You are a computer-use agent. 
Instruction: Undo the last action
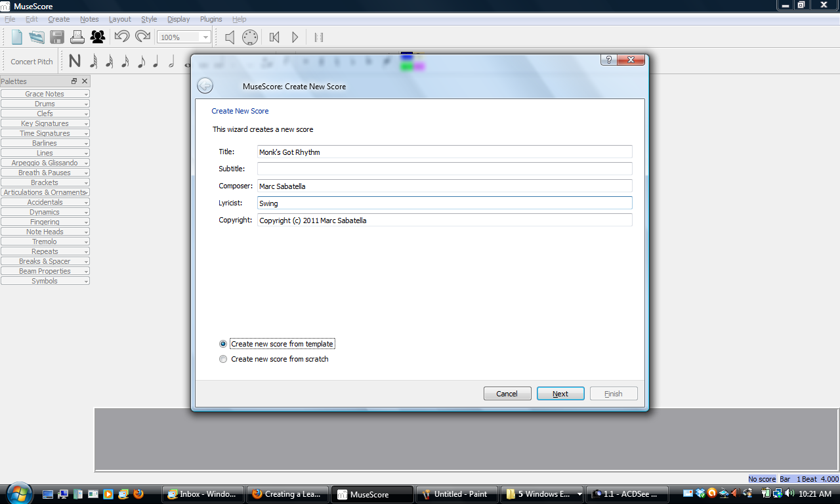click(121, 37)
